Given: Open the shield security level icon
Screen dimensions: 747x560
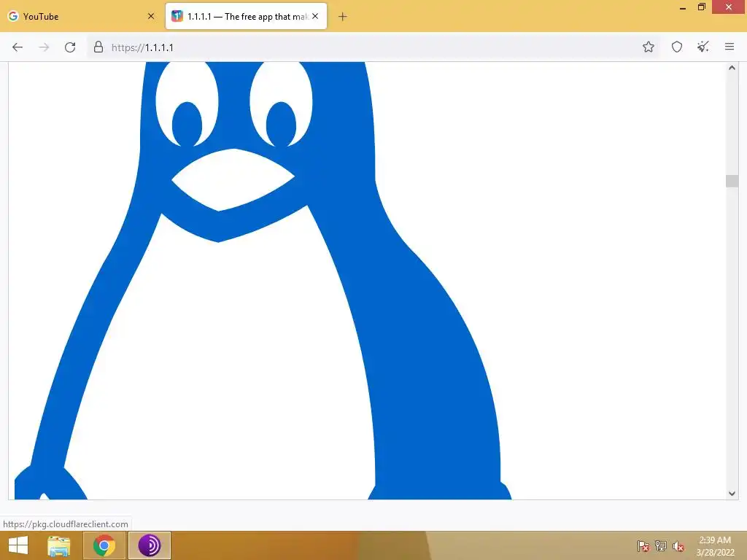Looking at the screenshot, I should pyautogui.click(x=676, y=47).
